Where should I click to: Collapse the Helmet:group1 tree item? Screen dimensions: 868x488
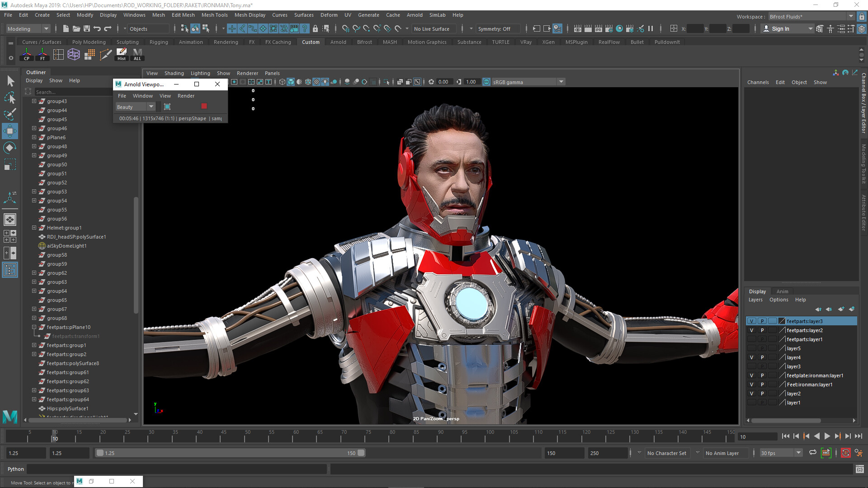(x=34, y=228)
